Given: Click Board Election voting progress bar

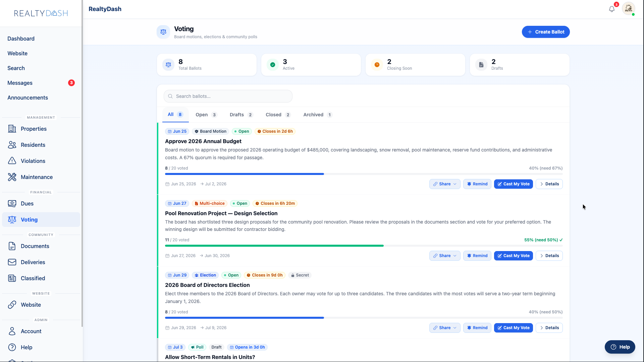Looking at the screenshot, I should point(364,318).
